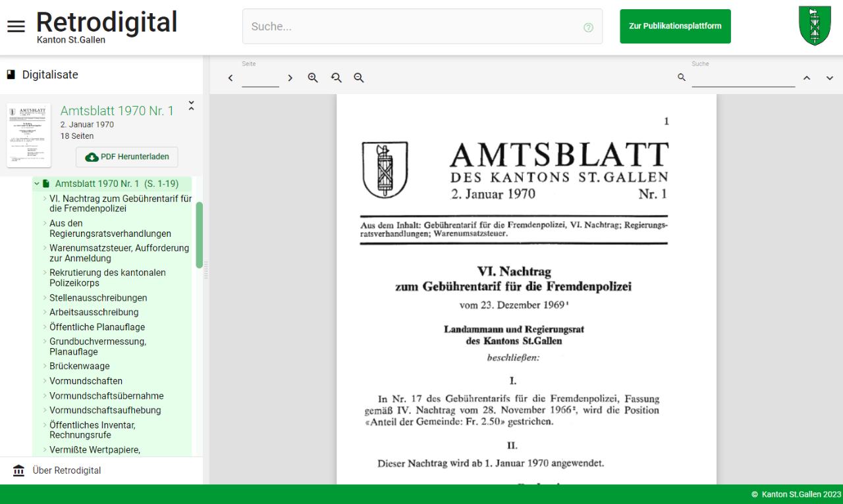Zoom in on the document

pos(313,78)
